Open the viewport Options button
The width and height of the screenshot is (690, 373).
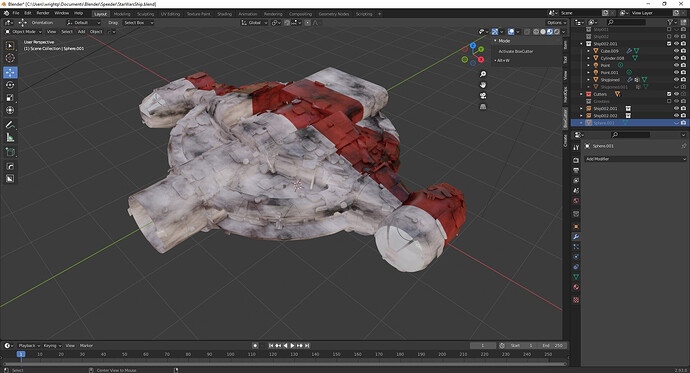(556, 22)
